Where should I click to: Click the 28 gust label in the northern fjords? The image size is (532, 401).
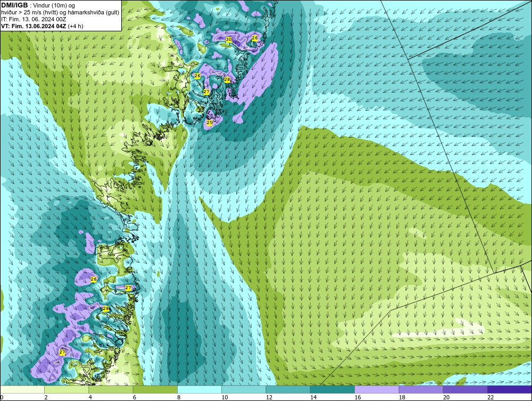(227, 80)
